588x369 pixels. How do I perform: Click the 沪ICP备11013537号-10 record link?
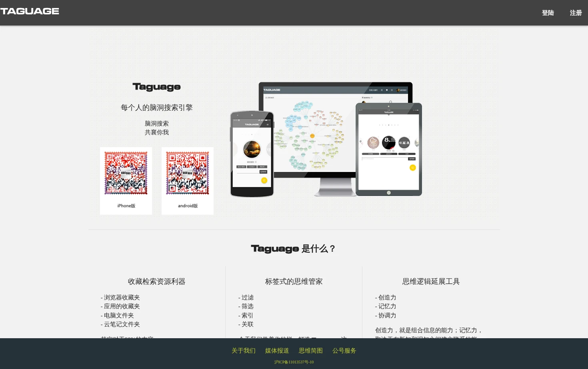(294, 362)
